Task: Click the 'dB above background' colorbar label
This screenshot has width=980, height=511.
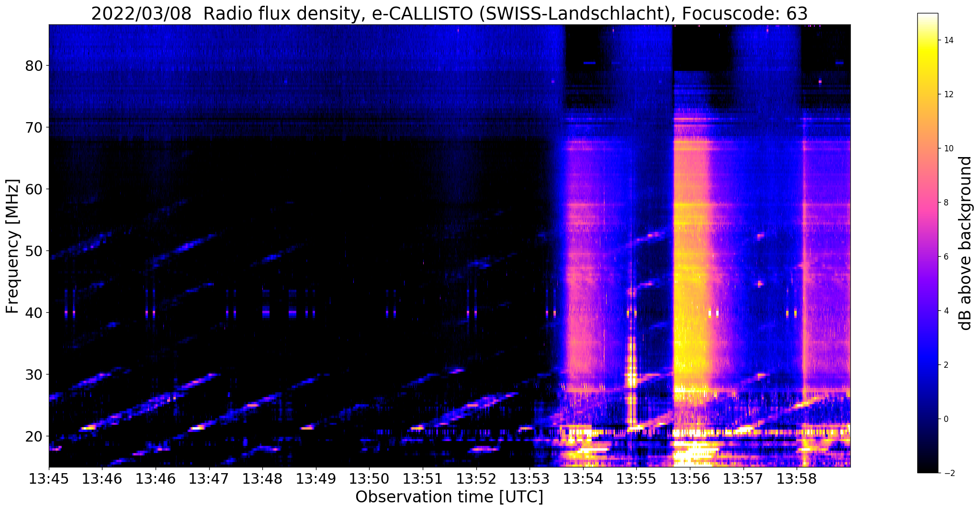Action: [965, 243]
